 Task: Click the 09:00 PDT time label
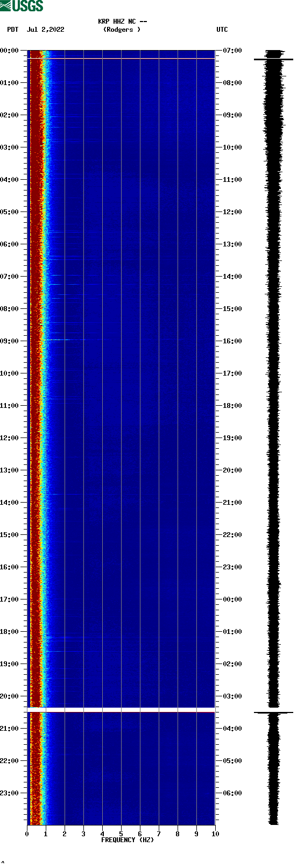tap(10, 341)
